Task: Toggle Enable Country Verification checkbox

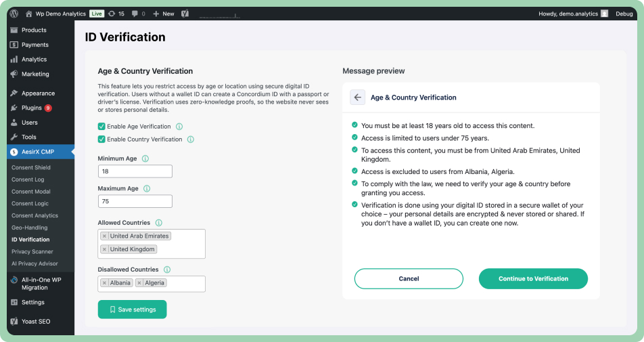Action: click(101, 140)
